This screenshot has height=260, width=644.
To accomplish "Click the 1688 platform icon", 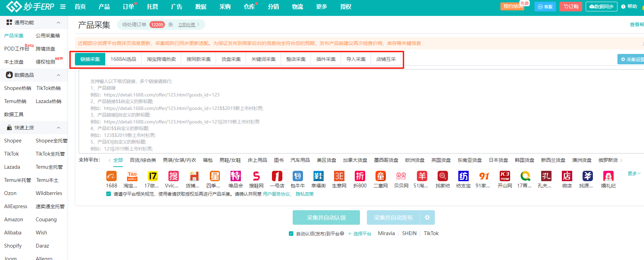I will 111,176.
